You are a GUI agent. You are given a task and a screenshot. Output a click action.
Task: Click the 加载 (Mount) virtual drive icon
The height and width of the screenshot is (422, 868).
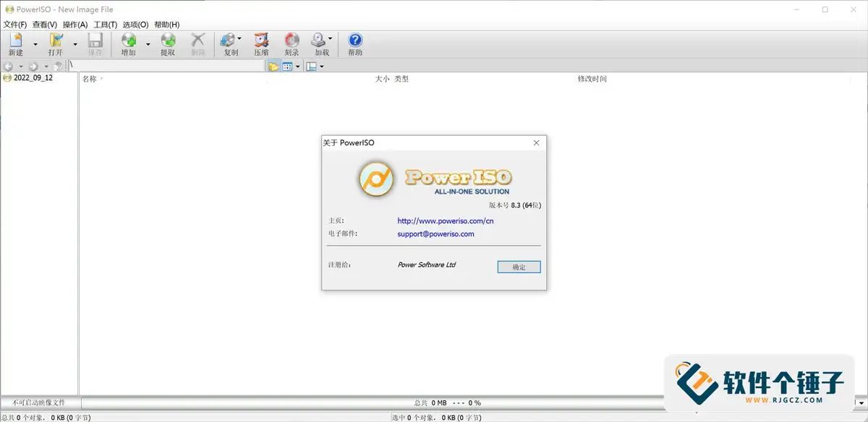322,44
